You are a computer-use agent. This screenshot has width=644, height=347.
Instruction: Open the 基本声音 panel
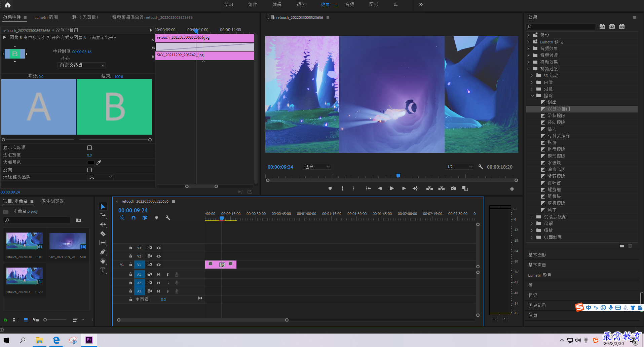(537, 265)
